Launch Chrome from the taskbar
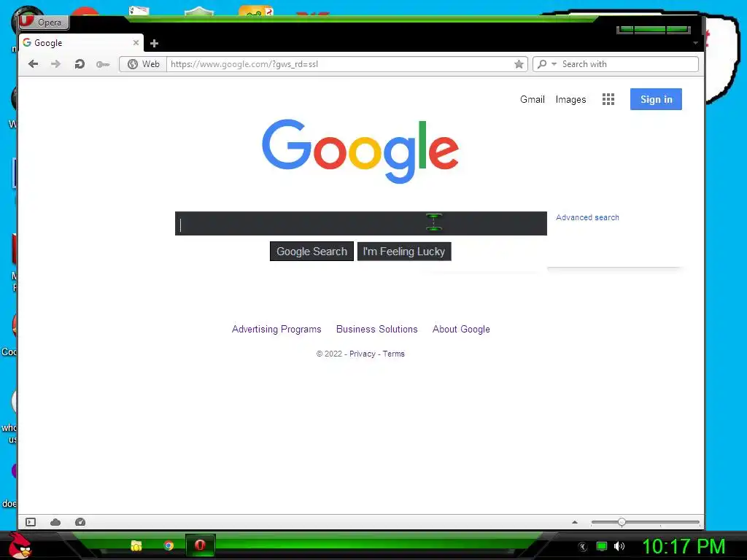The width and height of the screenshot is (747, 560). tap(169, 545)
